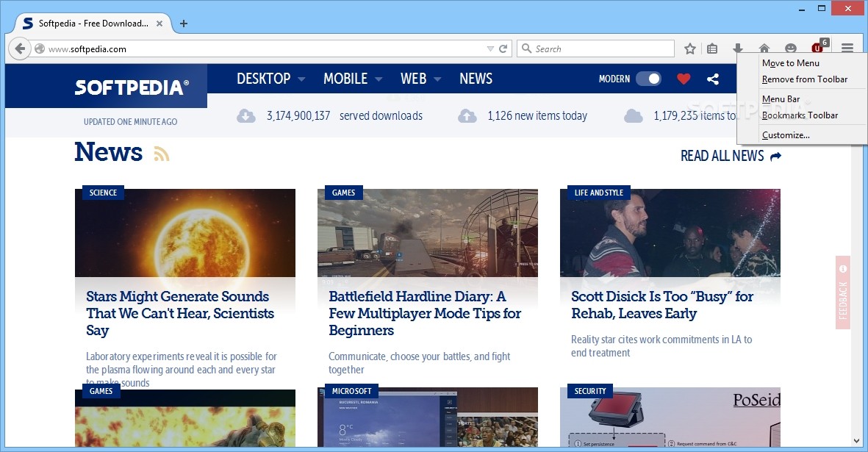The width and height of the screenshot is (868, 452).
Task: Enable Menu Bar from context menu
Action: (781, 99)
